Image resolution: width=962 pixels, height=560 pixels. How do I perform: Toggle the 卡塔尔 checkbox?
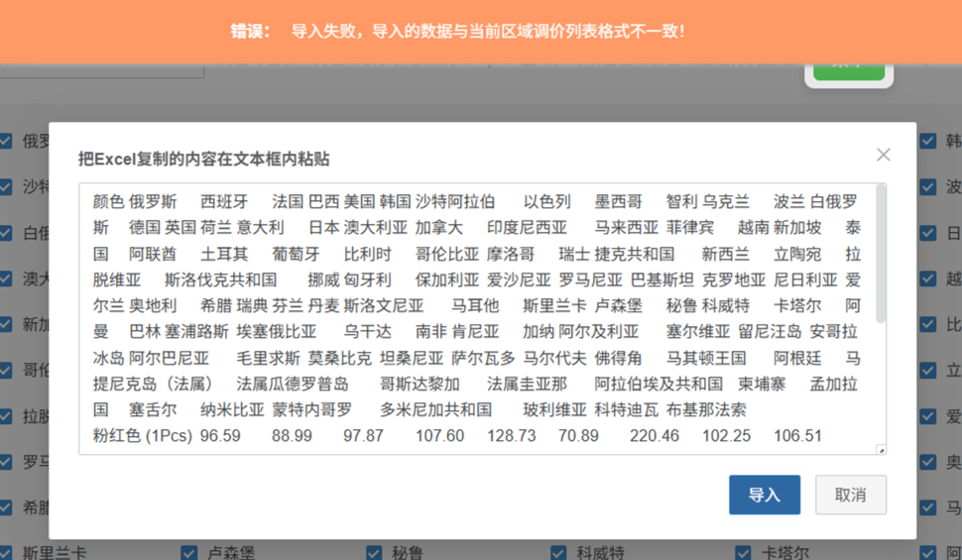[x=743, y=552]
